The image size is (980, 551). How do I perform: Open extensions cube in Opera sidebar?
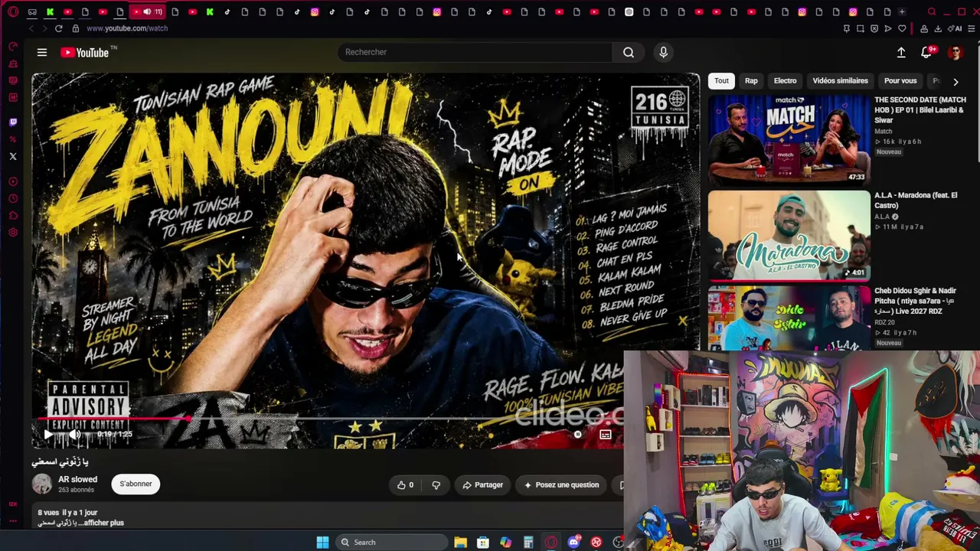point(13,216)
